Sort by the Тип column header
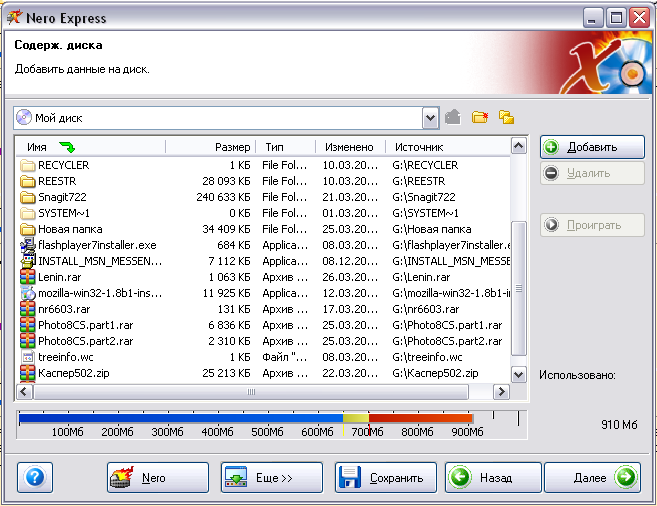The height and width of the screenshot is (506, 657). pyautogui.click(x=286, y=147)
